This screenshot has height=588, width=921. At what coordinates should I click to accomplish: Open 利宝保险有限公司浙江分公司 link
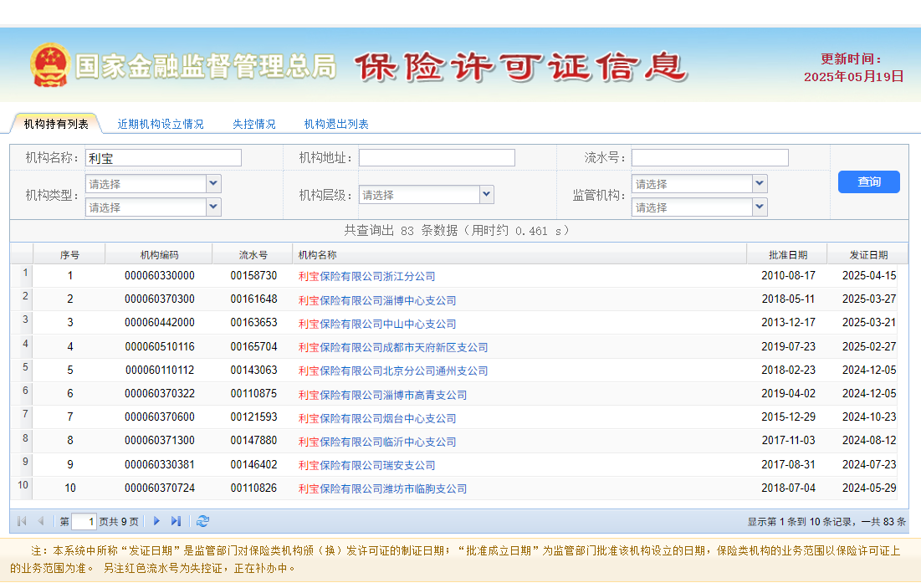click(366, 276)
